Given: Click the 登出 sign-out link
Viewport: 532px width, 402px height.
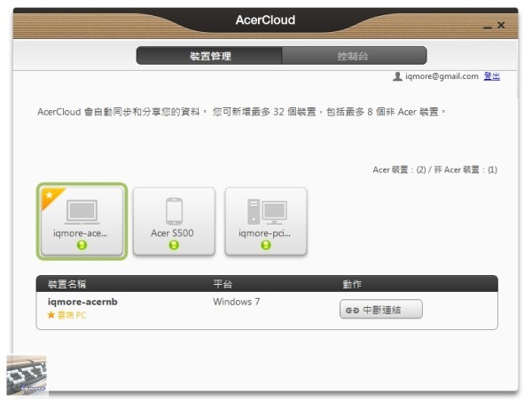Looking at the screenshot, I should click(491, 76).
